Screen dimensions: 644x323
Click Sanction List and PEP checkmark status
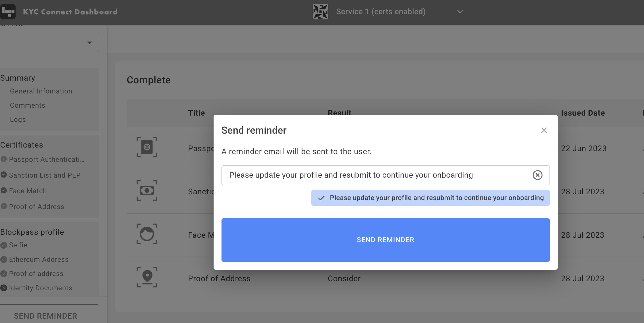click(x=4, y=175)
